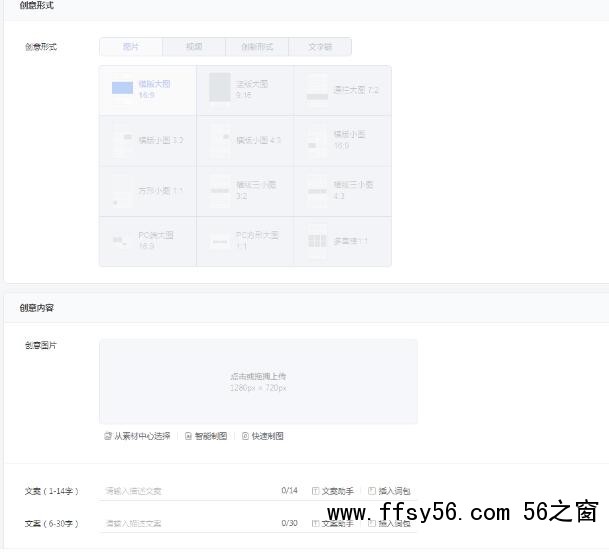Viewport: 609px width, 556px height.
Task: Switch to the 视频 creative format tab
Action: [x=194, y=47]
